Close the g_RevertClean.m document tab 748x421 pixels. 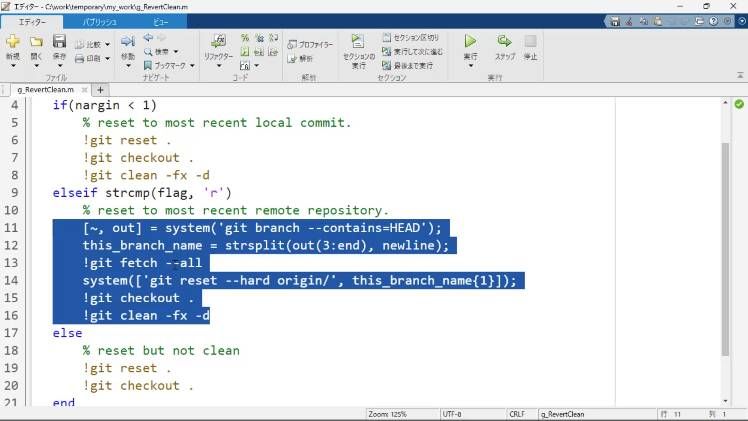84,90
